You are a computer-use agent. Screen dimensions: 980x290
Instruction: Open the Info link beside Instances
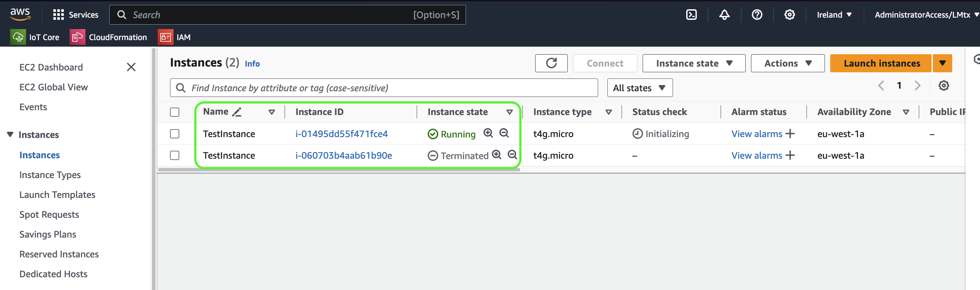click(x=252, y=63)
